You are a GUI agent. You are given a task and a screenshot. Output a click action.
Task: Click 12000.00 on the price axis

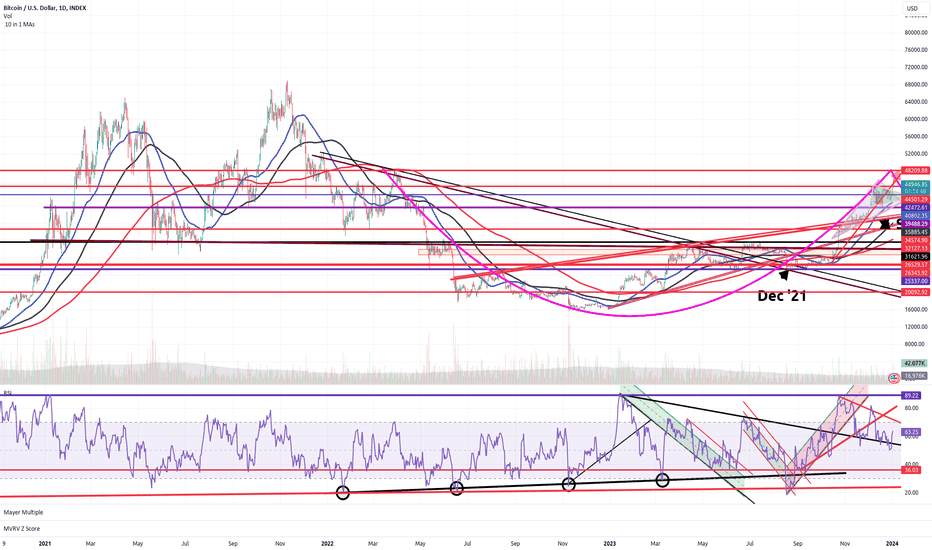click(x=915, y=326)
